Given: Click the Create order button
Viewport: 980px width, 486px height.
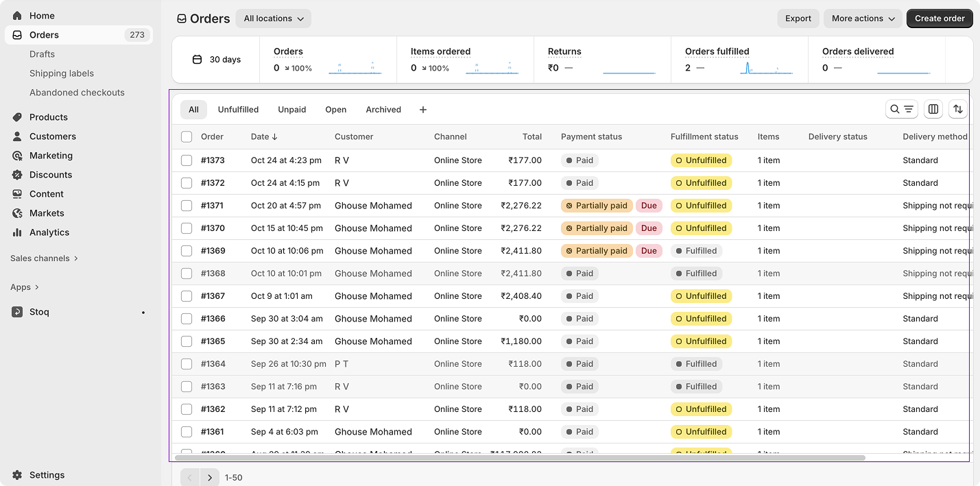Looking at the screenshot, I should coord(940,19).
